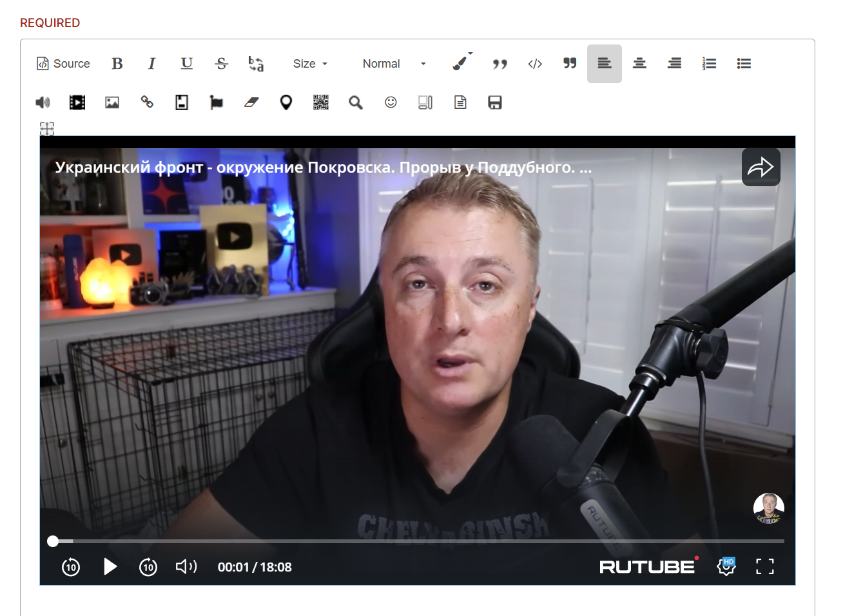Expand the Normal paragraph format dropdown
Viewport: 843px width, 616px height.
tap(394, 64)
